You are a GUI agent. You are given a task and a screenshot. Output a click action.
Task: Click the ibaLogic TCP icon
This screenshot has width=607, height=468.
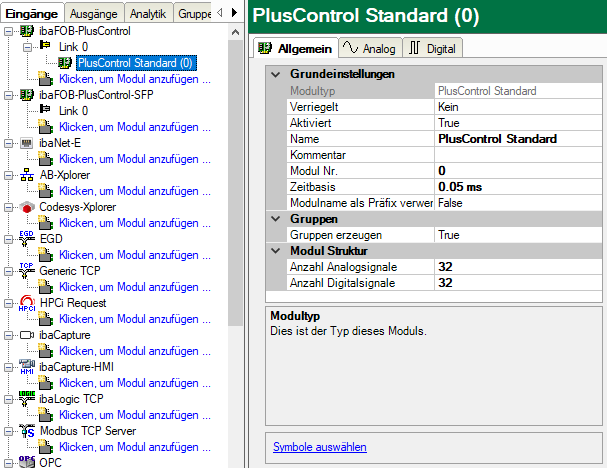tap(27, 399)
